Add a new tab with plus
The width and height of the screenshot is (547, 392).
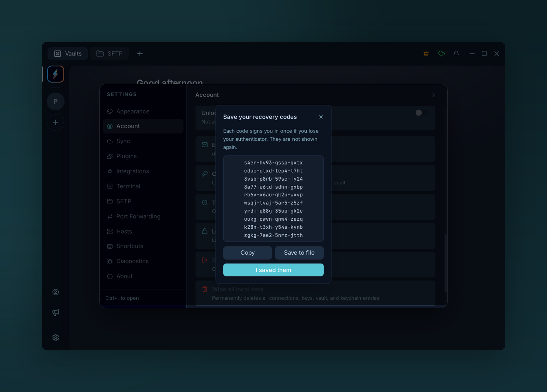(140, 54)
